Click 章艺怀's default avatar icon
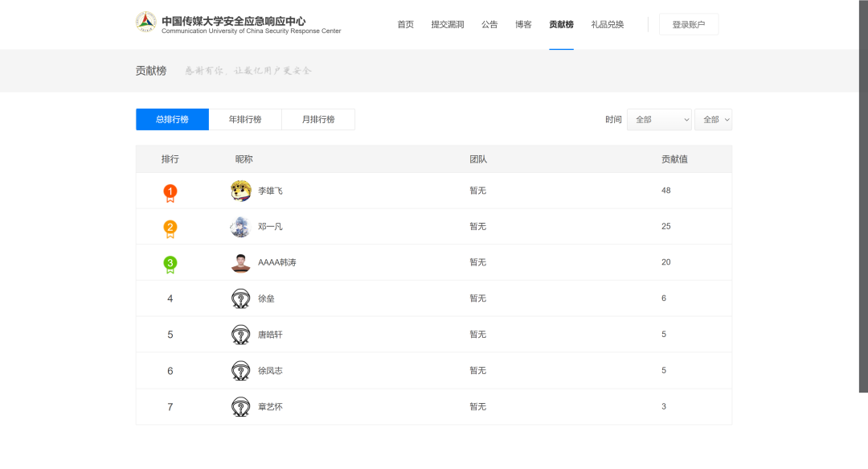868x469 pixels. click(240, 407)
